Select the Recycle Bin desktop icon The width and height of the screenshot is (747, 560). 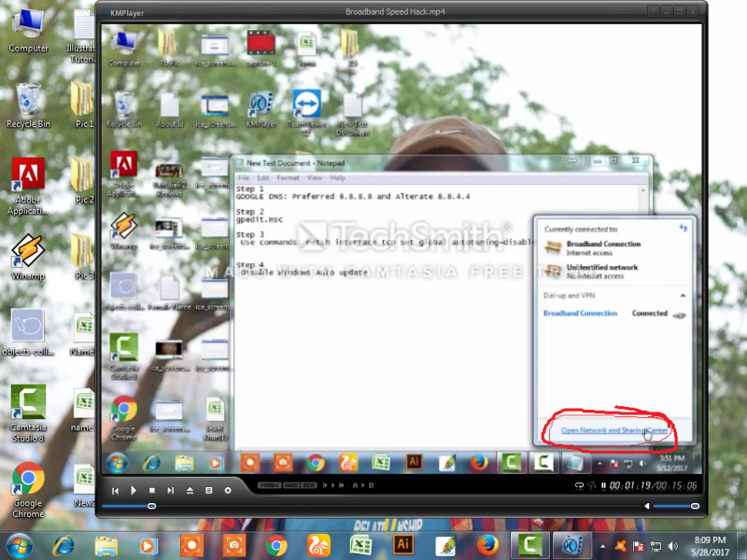coord(28,105)
